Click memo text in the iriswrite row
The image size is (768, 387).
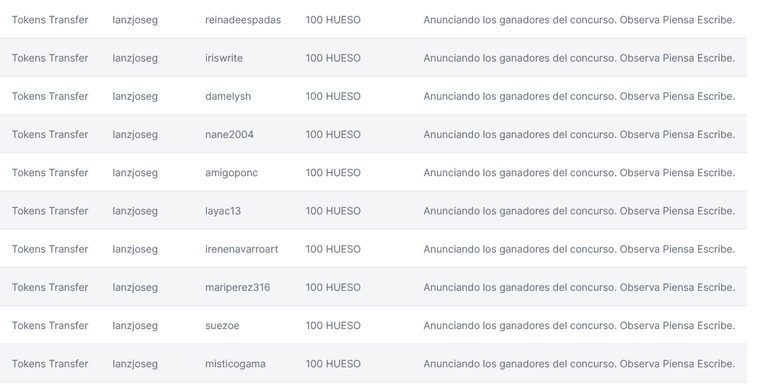click(579, 58)
